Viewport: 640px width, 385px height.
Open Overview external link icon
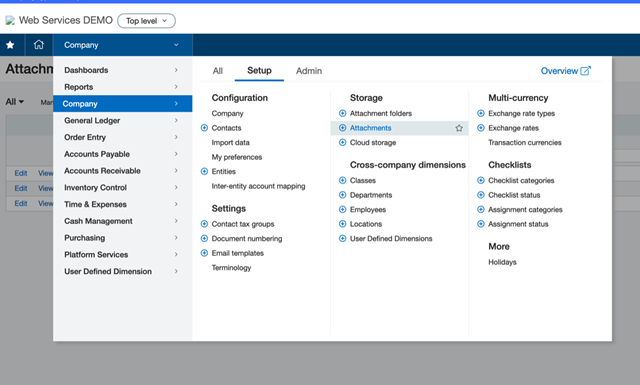pos(585,71)
